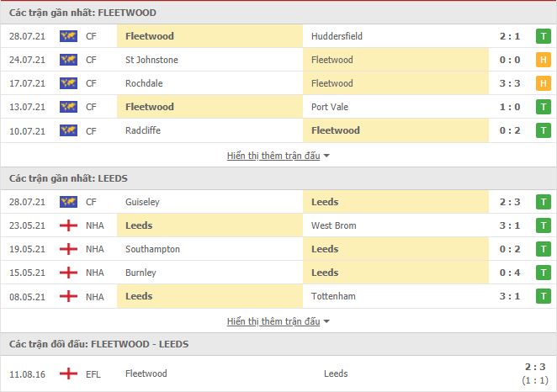
Task: Click orange H badge for St Johnstone match
Action: tap(544, 60)
